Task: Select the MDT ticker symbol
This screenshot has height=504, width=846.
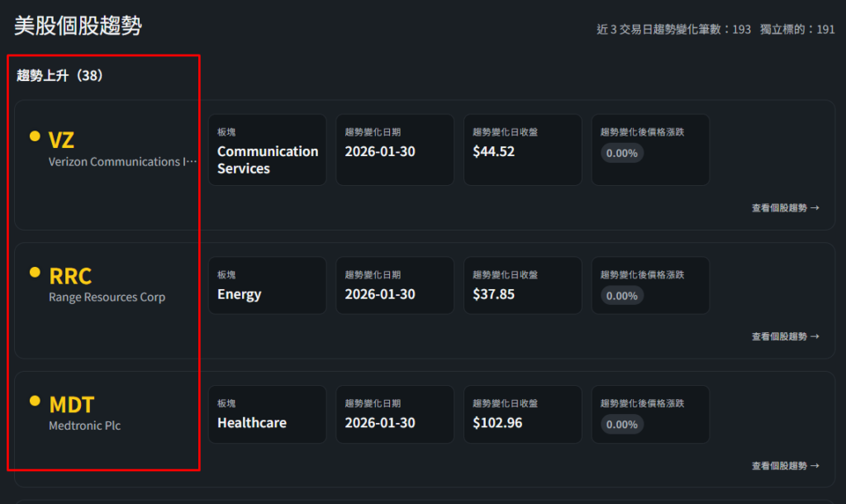Action: tap(72, 404)
